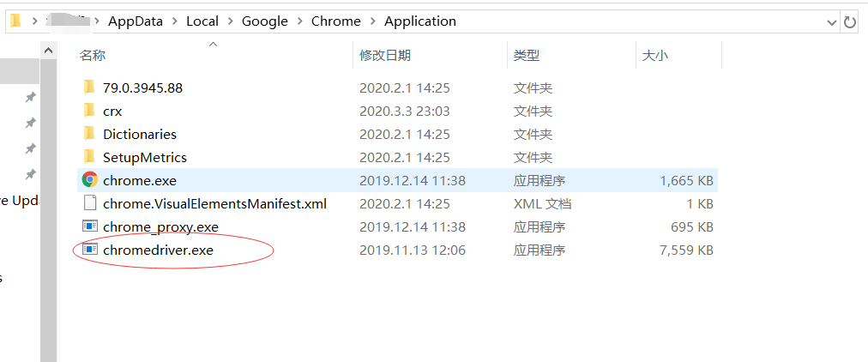868x362 pixels.
Task: Select the SetupMetrics folder name
Action: (145, 157)
